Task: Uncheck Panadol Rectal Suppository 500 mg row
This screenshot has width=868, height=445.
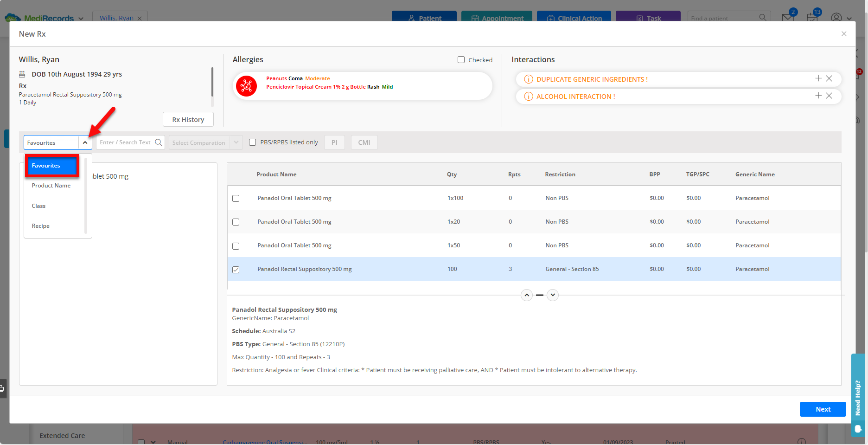Action: click(236, 270)
